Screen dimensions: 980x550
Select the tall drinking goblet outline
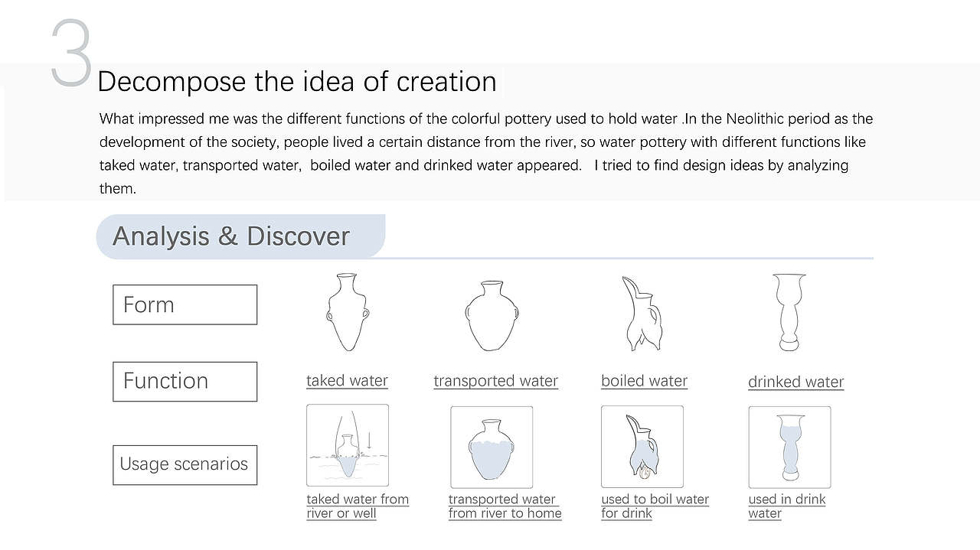(789, 312)
